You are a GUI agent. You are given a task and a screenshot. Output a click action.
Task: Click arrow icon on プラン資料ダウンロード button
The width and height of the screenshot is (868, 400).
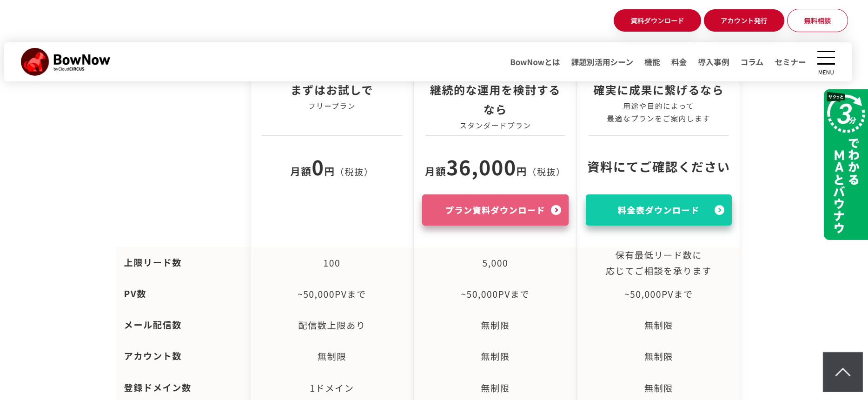(556, 210)
